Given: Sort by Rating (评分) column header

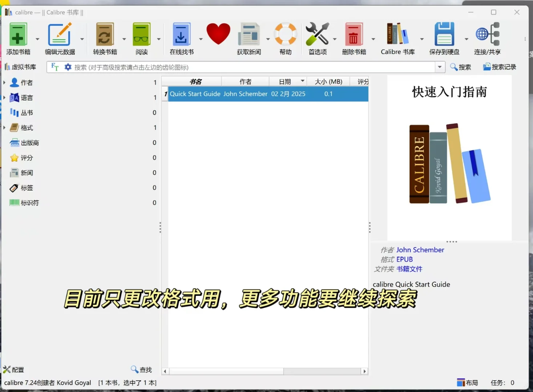Looking at the screenshot, I should click(x=359, y=81).
